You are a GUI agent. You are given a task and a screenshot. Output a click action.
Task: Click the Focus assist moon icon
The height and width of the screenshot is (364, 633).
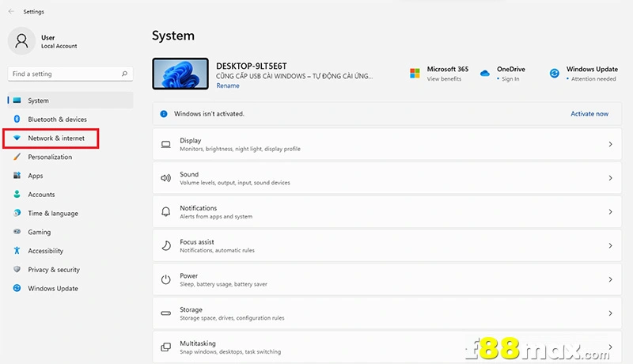click(166, 246)
